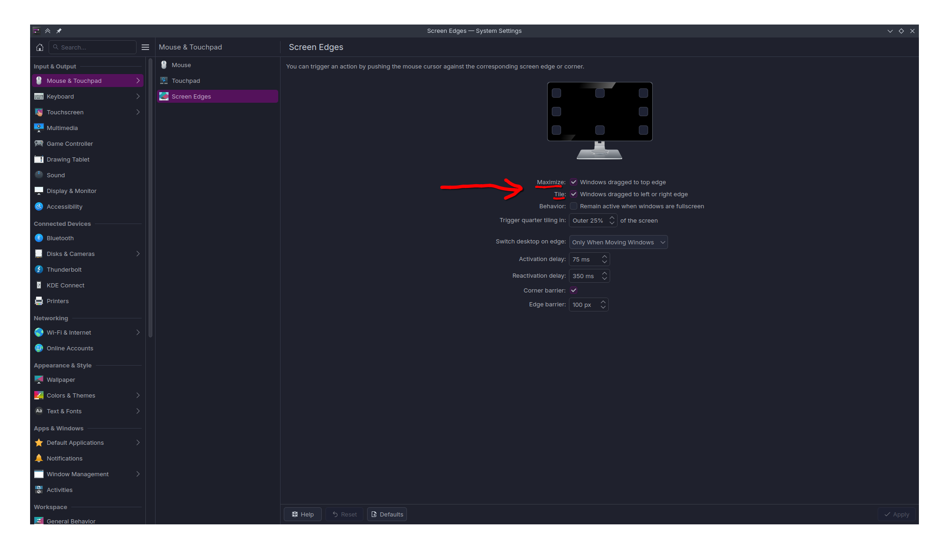Click the Printers icon

tap(39, 301)
